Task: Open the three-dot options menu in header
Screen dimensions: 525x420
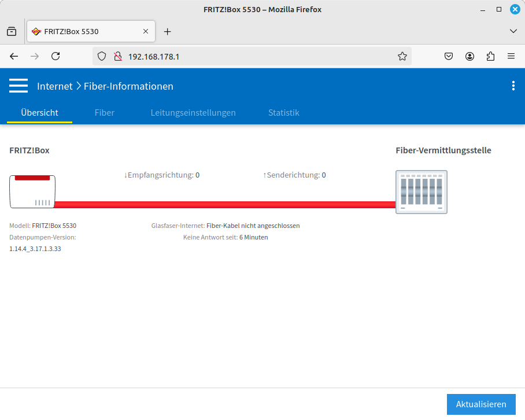Action: tap(513, 86)
